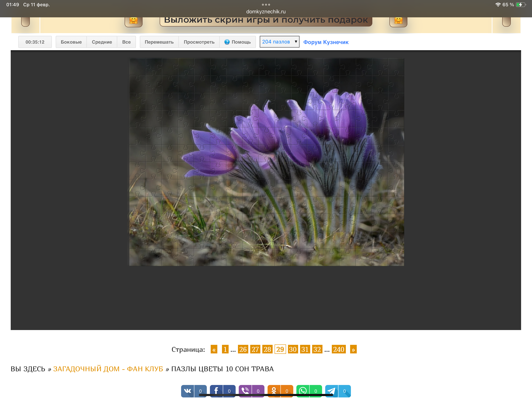Show only Средние middle pieces
The height and width of the screenshot is (399, 532).
pyautogui.click(x=102, y=42)
